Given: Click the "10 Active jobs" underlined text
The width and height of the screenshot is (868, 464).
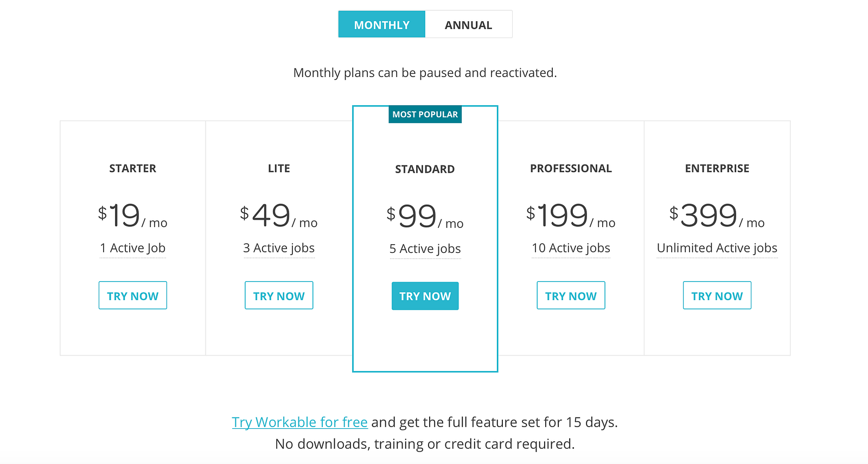Looking at the screenshot, I should 571,248.
